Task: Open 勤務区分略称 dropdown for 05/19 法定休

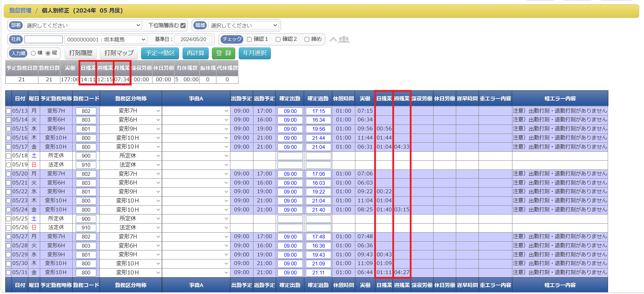Action: 131,165
